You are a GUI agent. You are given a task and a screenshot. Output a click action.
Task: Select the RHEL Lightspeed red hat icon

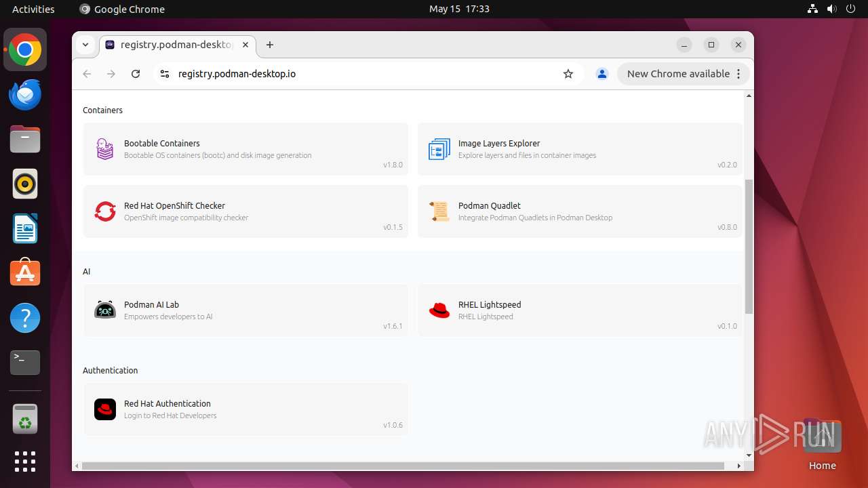point(439,310)
